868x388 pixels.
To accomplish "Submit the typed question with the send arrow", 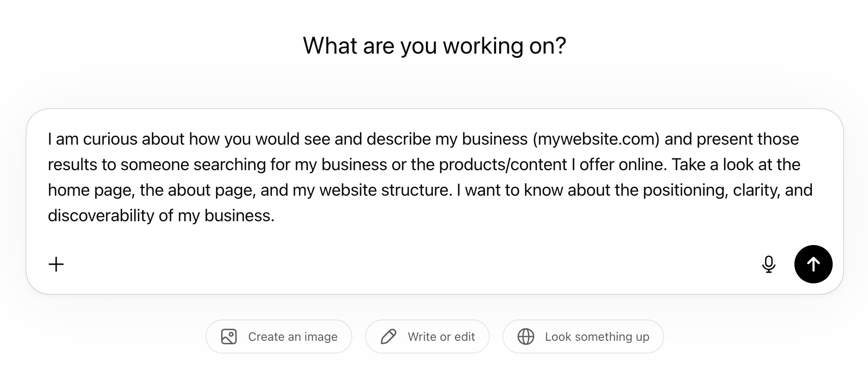I will point(813,264).
